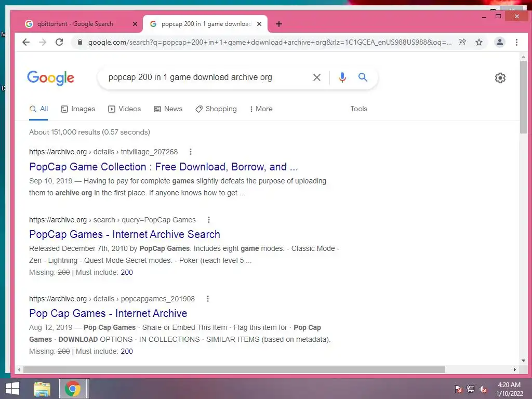Click the Google logo
The image size is (532, 399).
(50, 78)
